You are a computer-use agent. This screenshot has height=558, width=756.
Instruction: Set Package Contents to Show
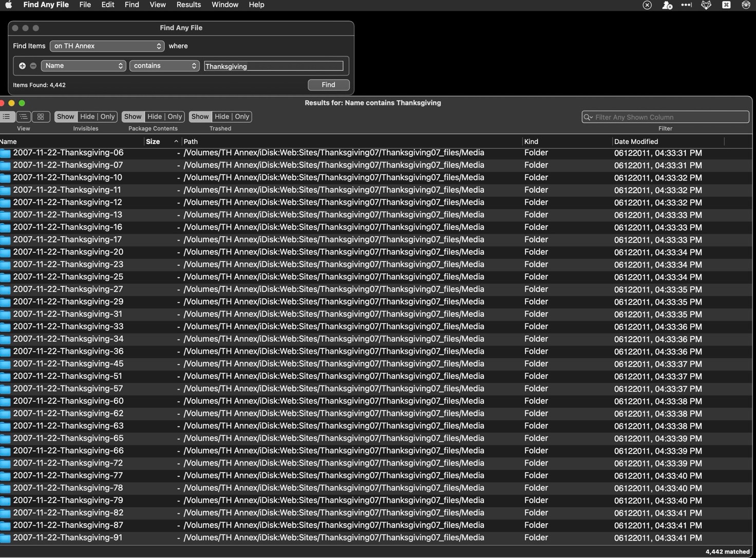point(133,117)
